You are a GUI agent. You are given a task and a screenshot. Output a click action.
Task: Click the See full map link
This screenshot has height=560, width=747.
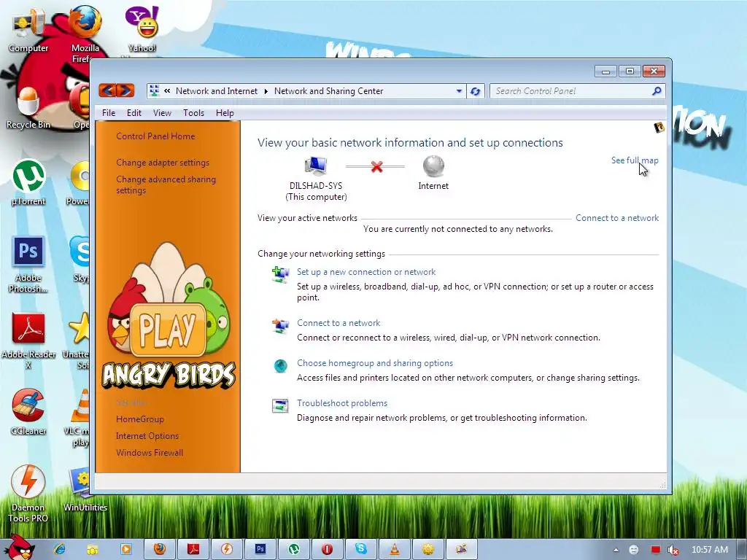[635, 160]
